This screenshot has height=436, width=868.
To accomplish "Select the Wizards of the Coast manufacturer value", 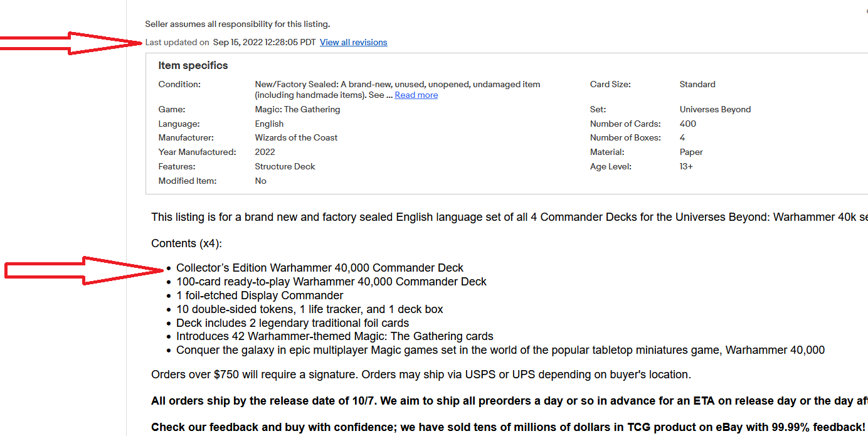I will coord(296,138).
